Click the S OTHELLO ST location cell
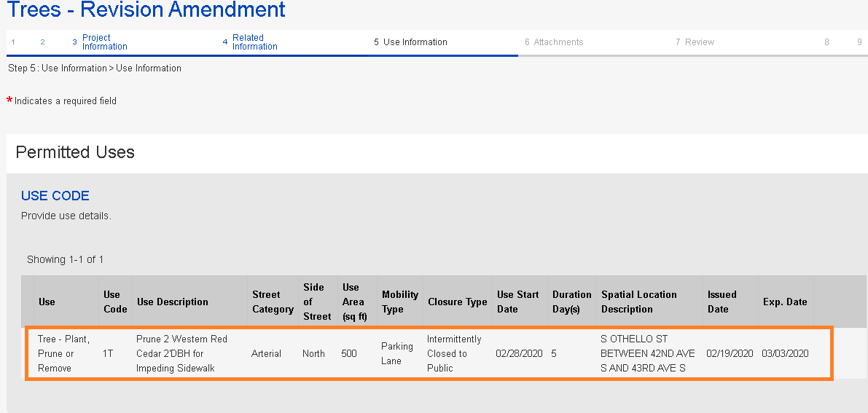Viewport: 868px width, 413px height. 647,353
